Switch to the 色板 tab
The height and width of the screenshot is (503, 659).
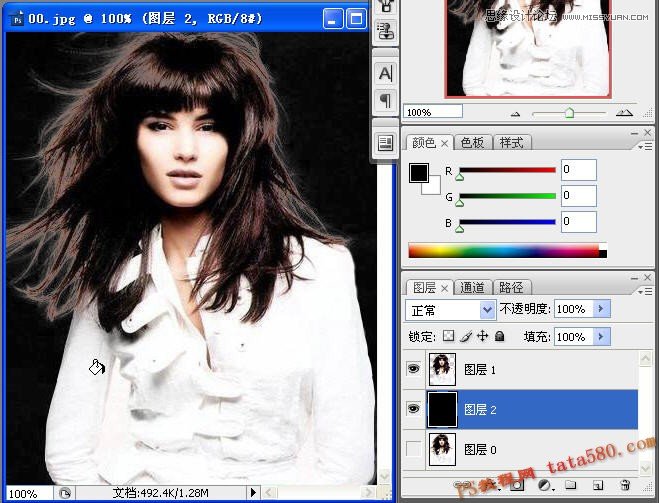tap(472, 143)
